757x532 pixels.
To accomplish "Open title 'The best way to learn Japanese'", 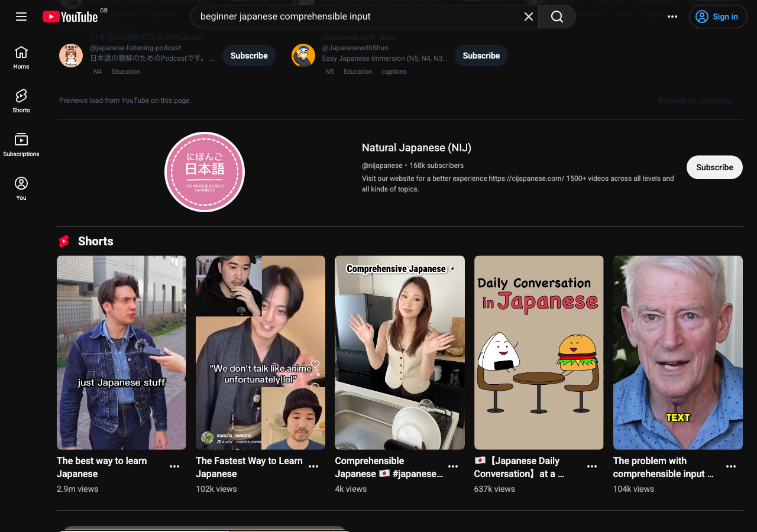I will click(102, 467).
